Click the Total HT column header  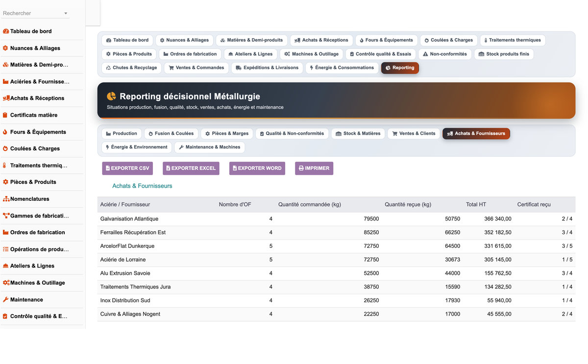click(476, 204)
